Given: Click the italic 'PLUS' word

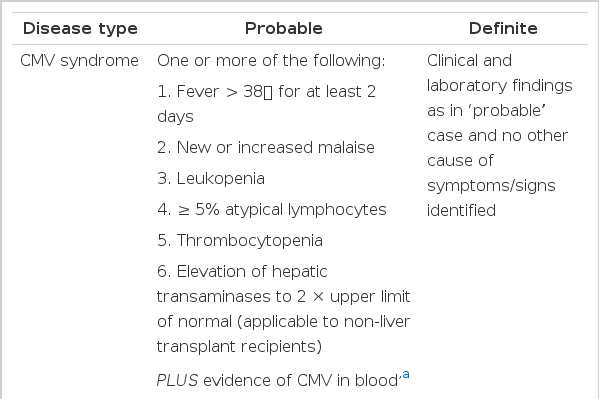Looking at the screenshot, I should pyautogui.click(x=177, y=381).
